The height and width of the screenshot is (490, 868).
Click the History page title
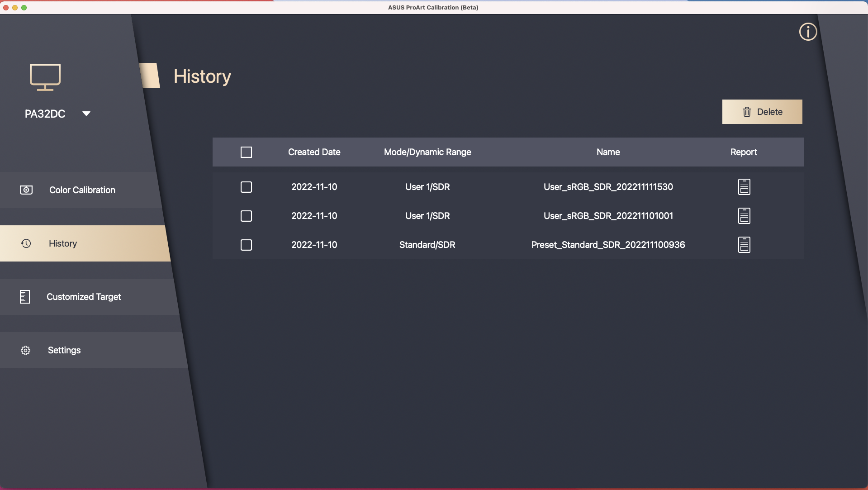pyautogui.click(x=202, y=76)
